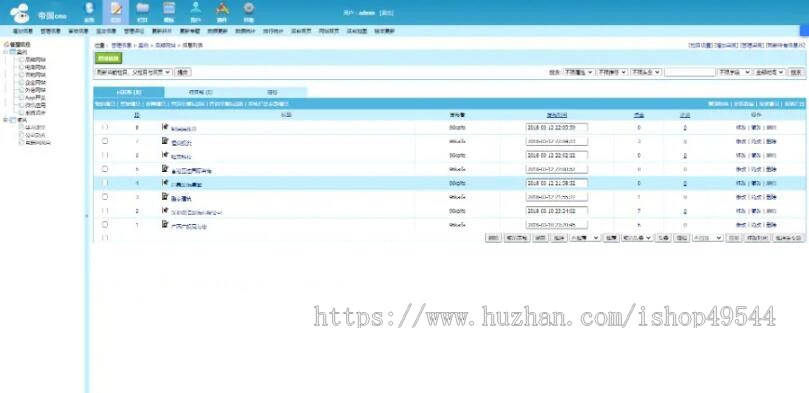The width and height of the screenshot is (809, 393).
Task: Tick the checkbox for row ID 8
Action: click(105, 127)
